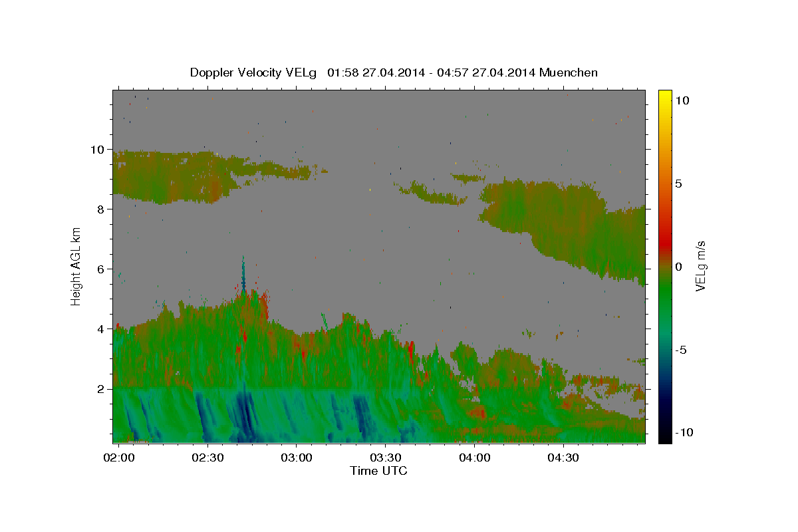Click the 02:00 time tick label
The width and height of the screenshot is (798, 532).
coord(118,458)
